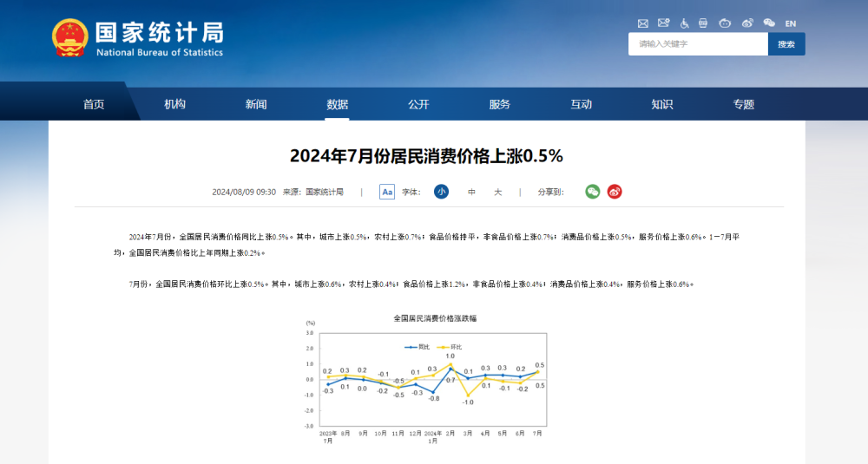Image resolution: width=868 pixels, height=464 pixels.
Task: Open the mobile version icon
Action: [704, 23]
